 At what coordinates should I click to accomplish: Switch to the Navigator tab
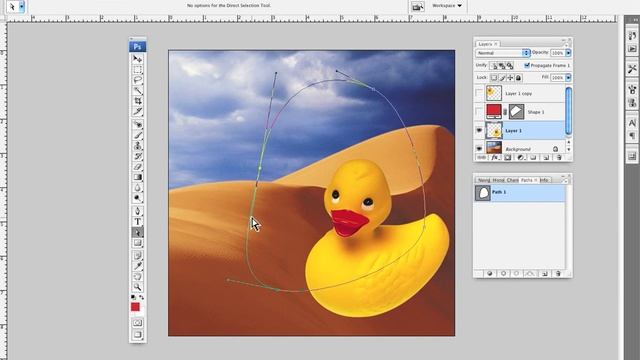(484, 180)
